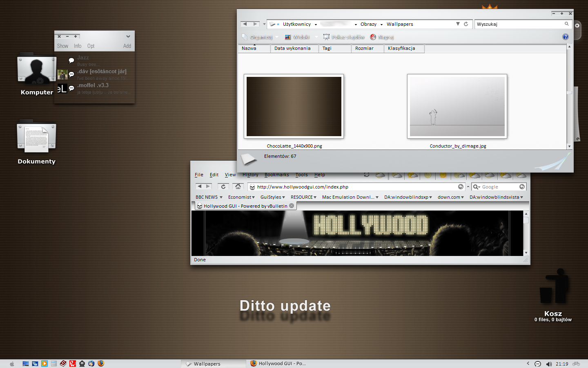The height and width of the screenshot is (368, 588).
Task: Click explorer scrollbar down arrow
Action: [x=569, y=146]
